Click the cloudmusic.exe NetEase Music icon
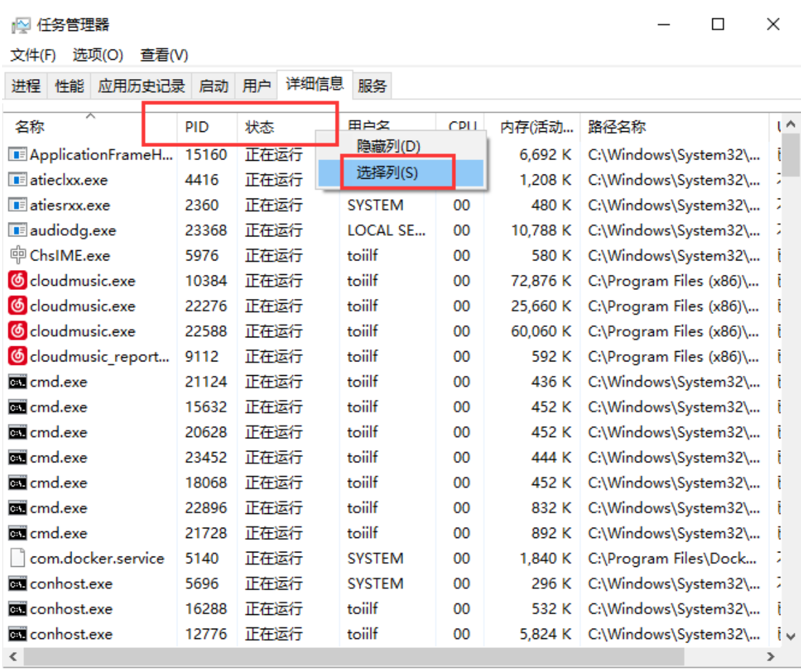The height and width of the screenshot is (672, 801). pyautogui.click(x=19, y=280)
